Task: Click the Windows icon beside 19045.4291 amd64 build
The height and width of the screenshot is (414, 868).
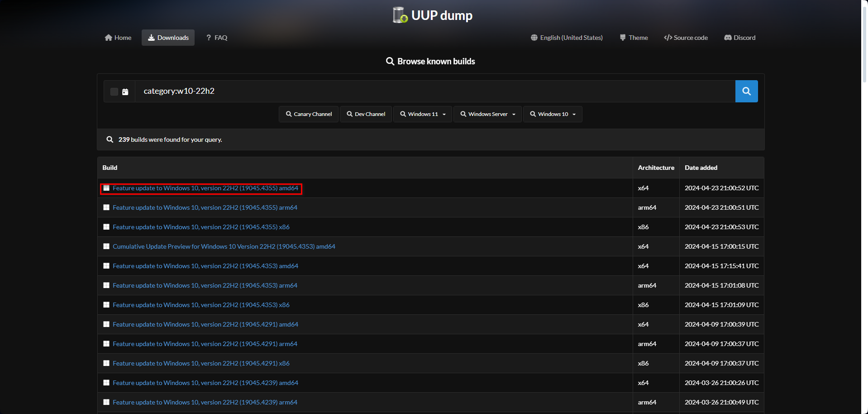Action: [x=106, y=324]
